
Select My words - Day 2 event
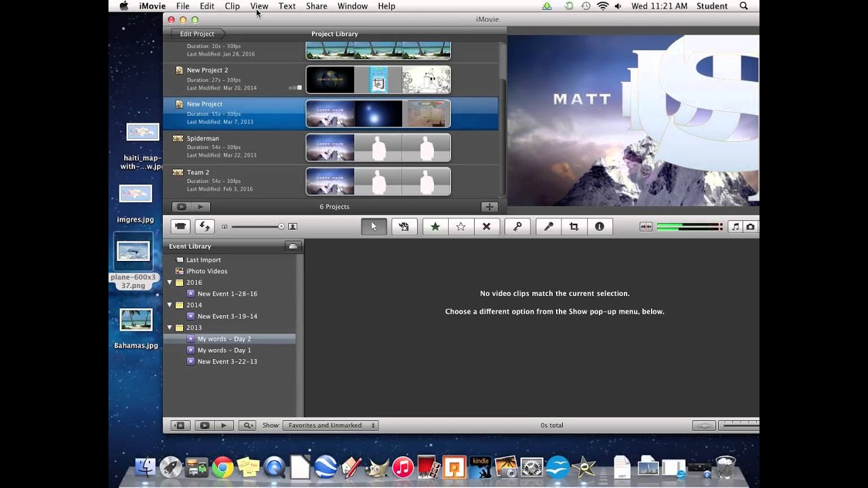(229, 339)
